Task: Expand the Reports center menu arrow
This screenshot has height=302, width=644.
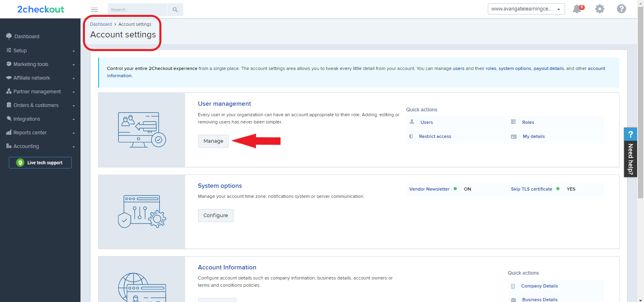Action: coord(74,133)
